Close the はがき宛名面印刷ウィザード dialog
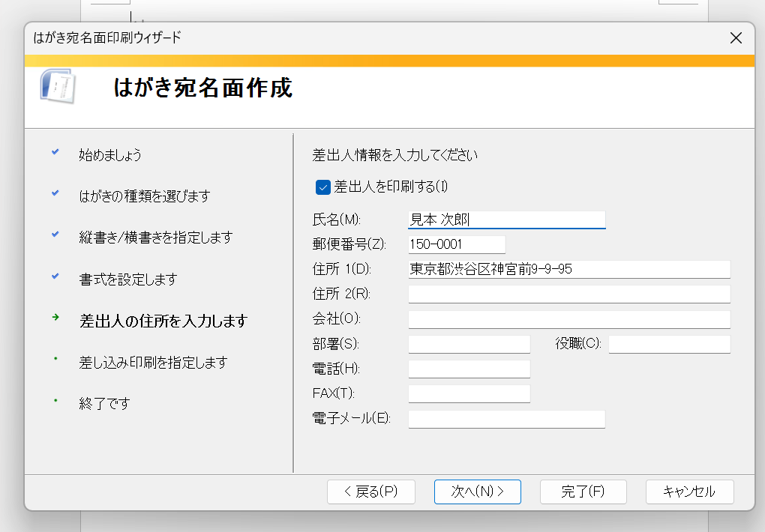Viewport: 765px width, 532px height. [x=736, y=38]
